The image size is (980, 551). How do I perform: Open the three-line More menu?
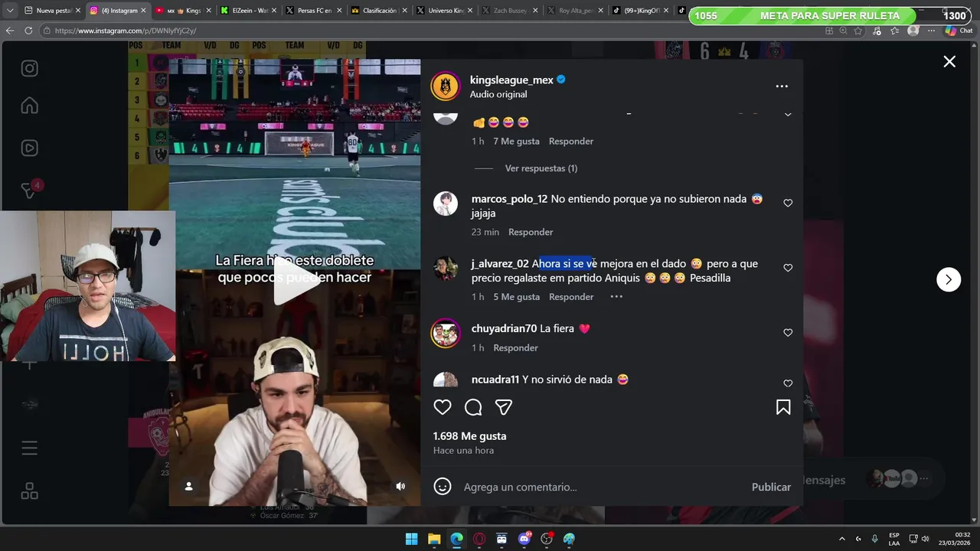coord(29,448)
